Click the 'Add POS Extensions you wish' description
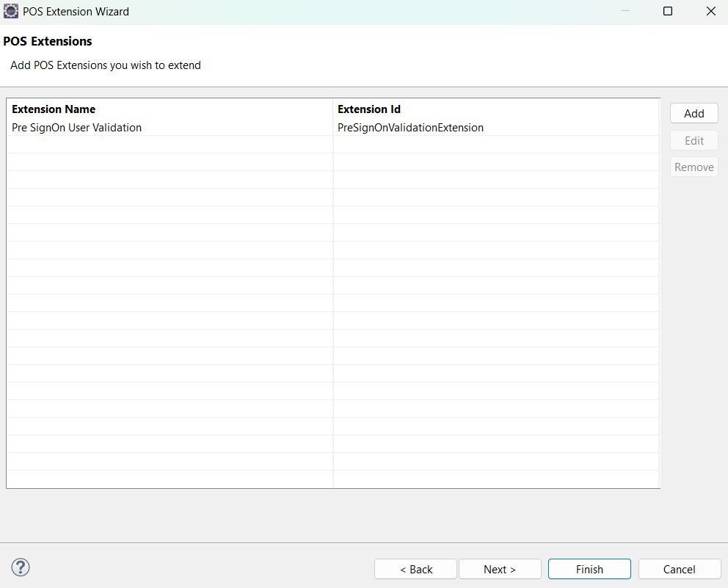Viewport: 728px width, 588px height. pyautogui.click(x=106, y=65)
